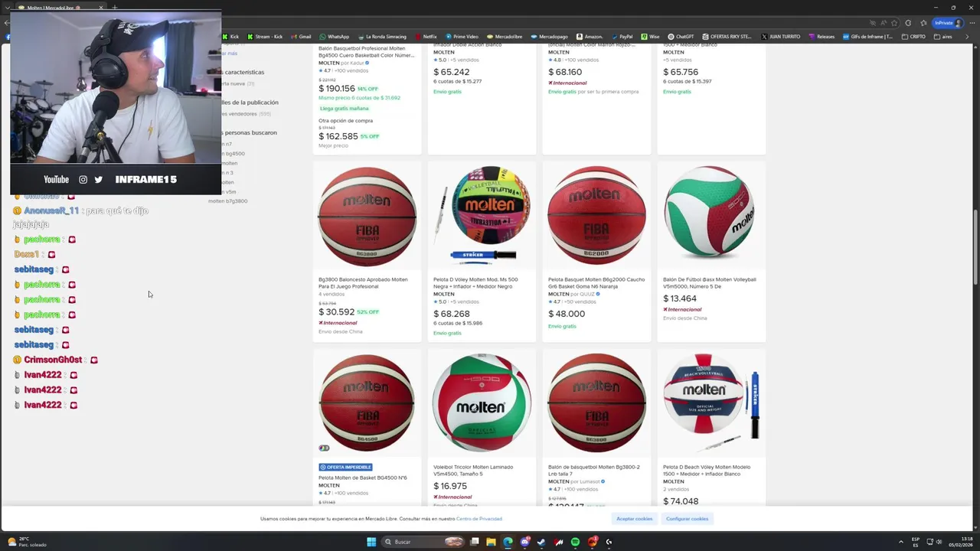
Task: Open the Balón De Fútbol V5m5000 listing title
Action: point(709,283)
